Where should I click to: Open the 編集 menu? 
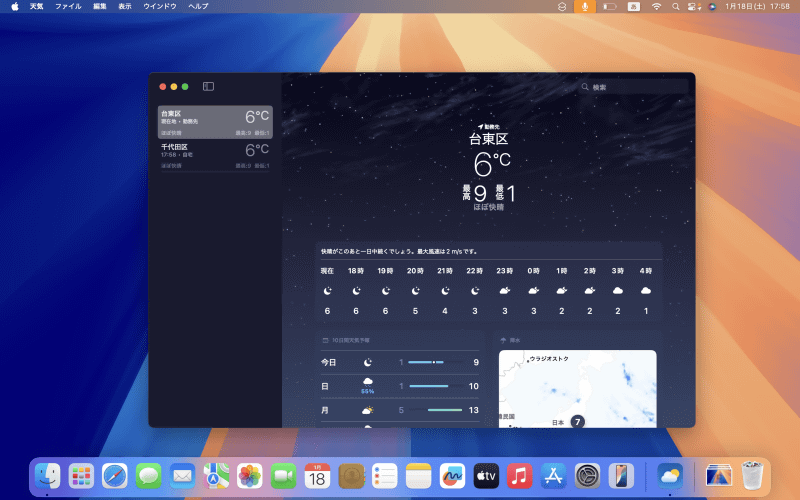pyautogui.click(x=99, y=6)
